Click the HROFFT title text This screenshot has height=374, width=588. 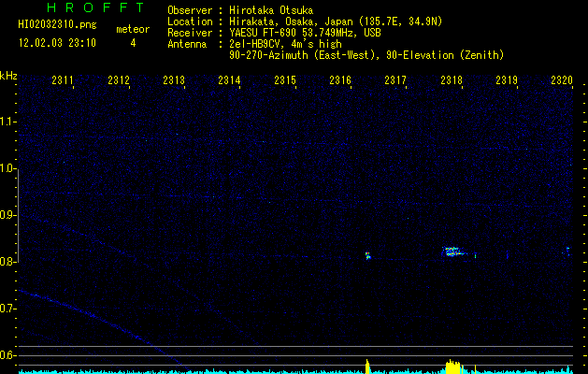pos(95,7)
